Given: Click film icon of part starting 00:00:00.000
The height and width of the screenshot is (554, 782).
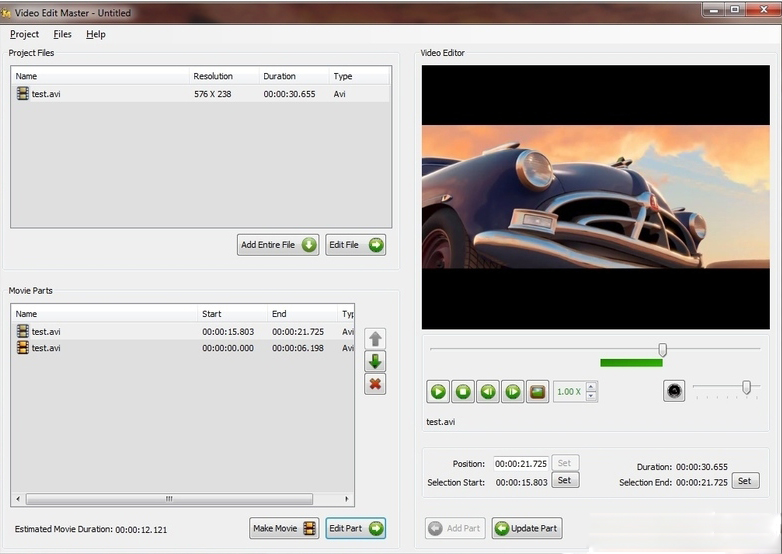Looking at the screenshot, I should click(x=22, y=348).
